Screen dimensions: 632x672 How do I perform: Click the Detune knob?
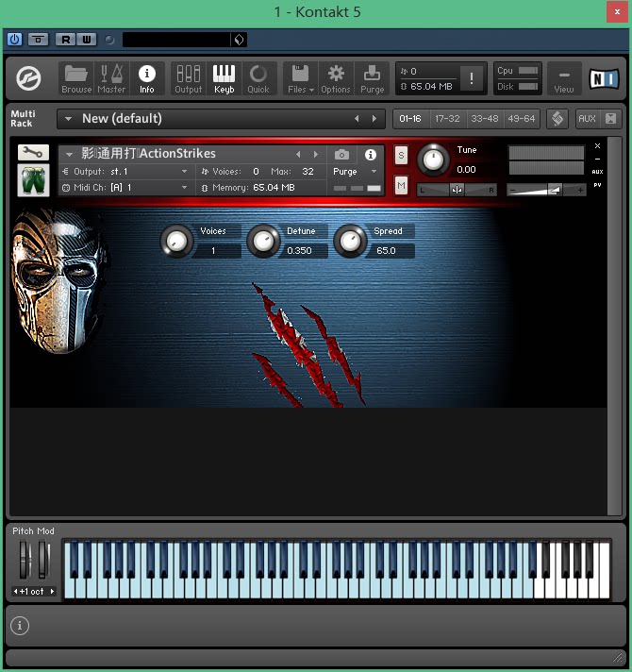pyautogui.click(x=263, y=242)
